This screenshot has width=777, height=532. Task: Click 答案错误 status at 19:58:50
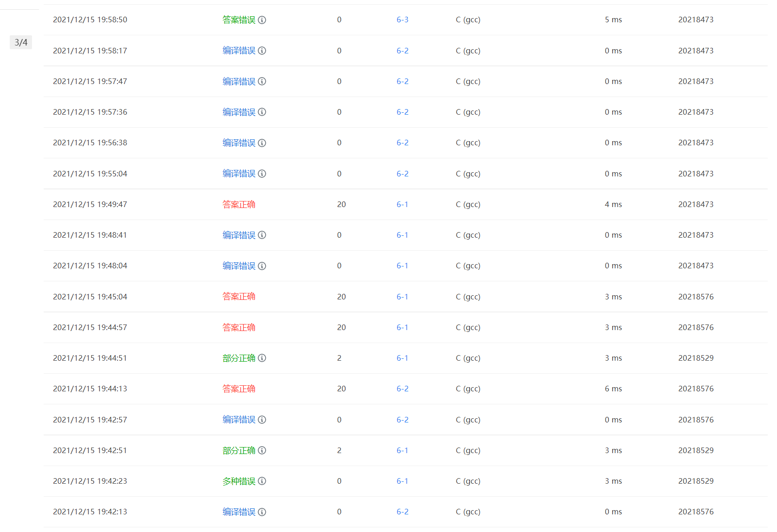[239, 19]
